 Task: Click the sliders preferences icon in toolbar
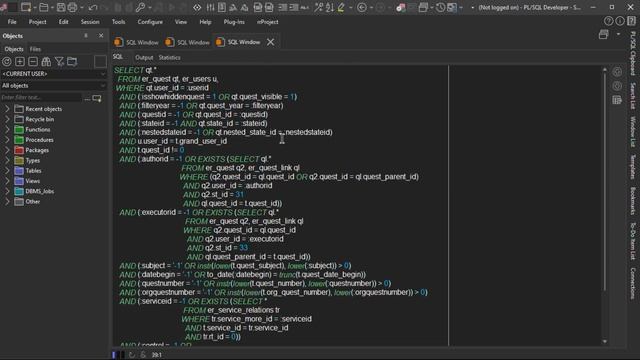click(x=210, y=7)
